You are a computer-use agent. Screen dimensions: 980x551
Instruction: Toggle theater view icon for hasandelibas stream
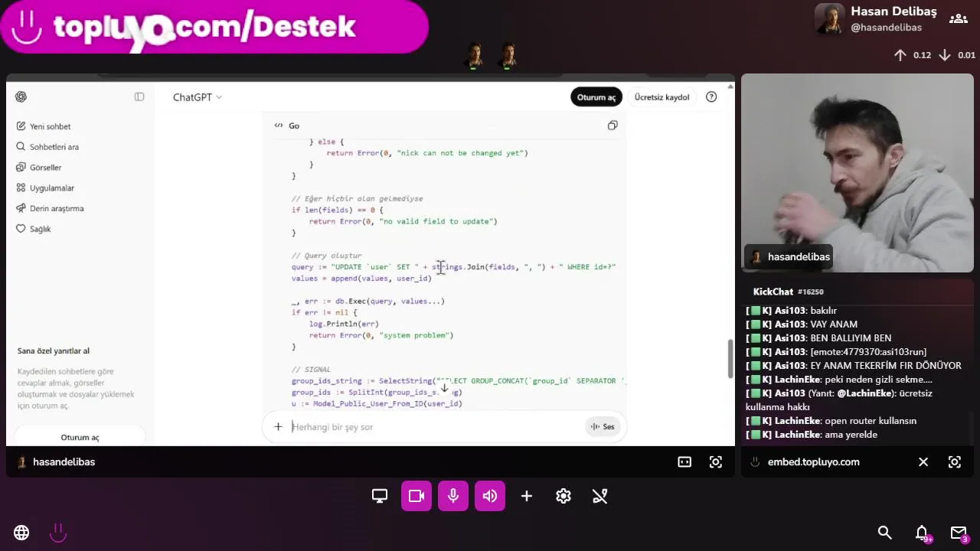[684, 462]
